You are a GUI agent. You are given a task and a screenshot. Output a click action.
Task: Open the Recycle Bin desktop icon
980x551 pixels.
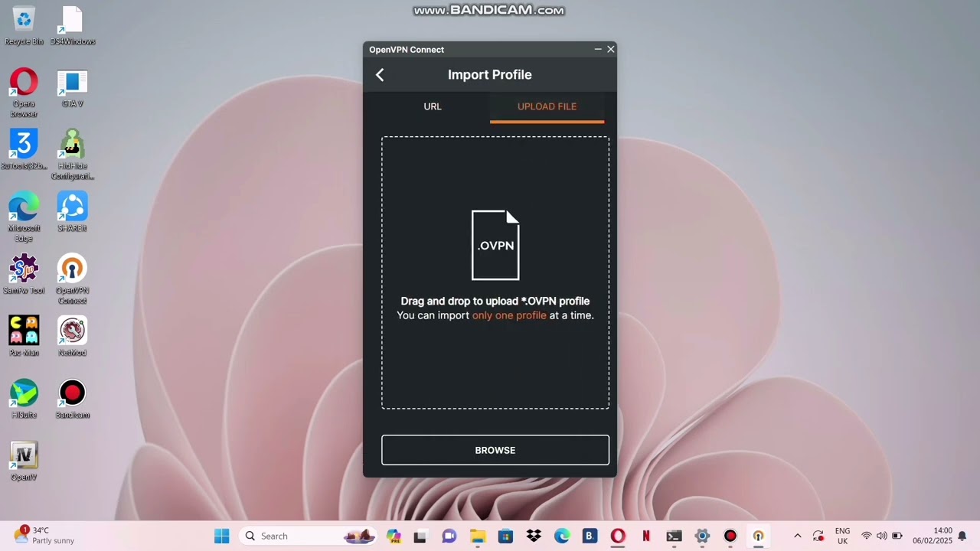click(24, 25)
